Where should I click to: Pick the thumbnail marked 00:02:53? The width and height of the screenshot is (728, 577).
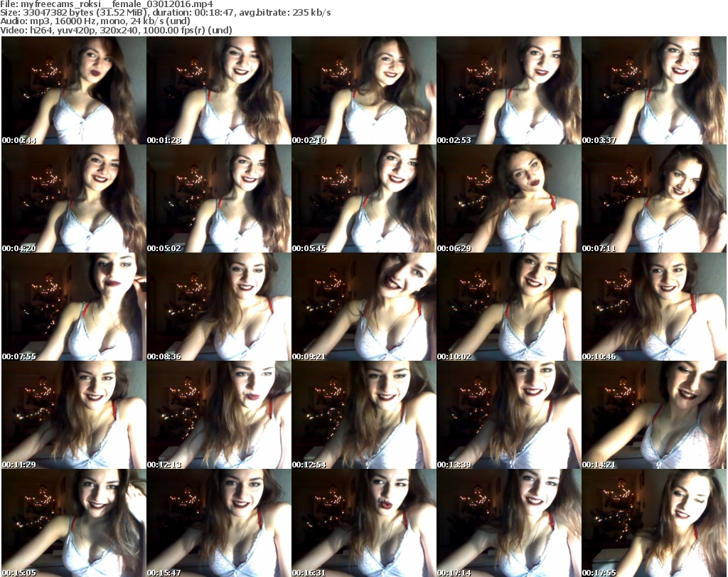coord(509,90)
